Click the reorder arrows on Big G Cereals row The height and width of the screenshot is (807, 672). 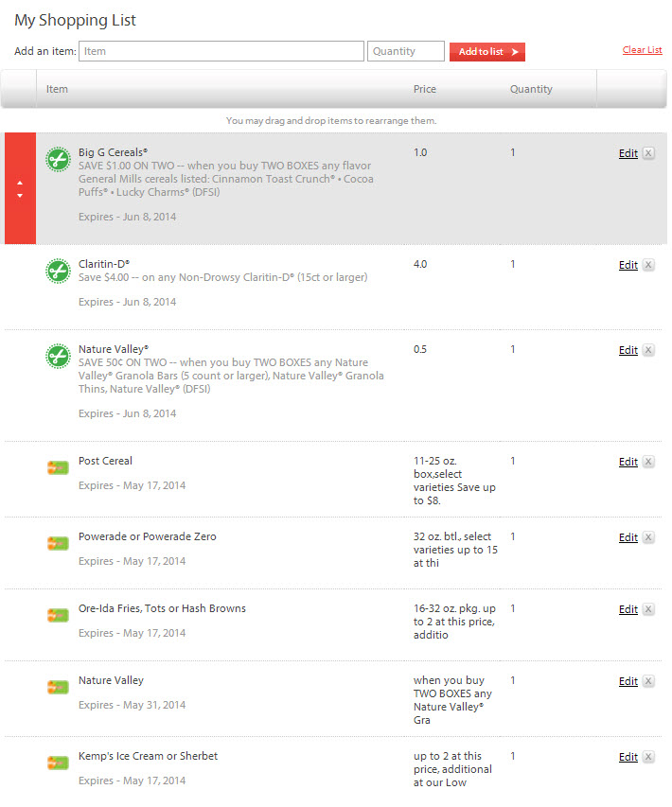point(20,189)
